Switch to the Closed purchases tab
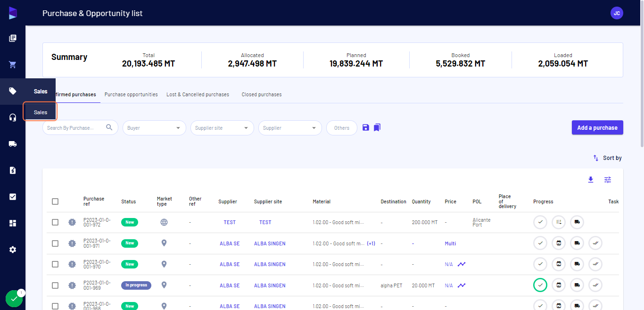The image size is (644, 310). tap(262, 94)
